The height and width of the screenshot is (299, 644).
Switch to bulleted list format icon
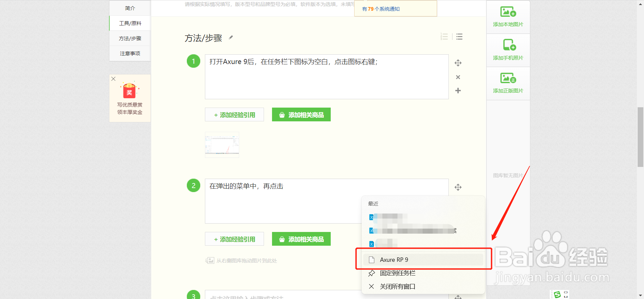(459, 37)
